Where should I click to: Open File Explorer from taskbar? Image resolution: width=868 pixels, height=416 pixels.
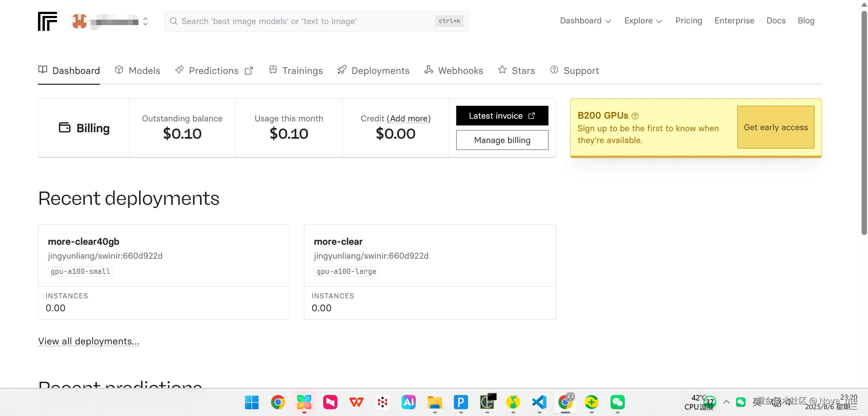point(435,402)
